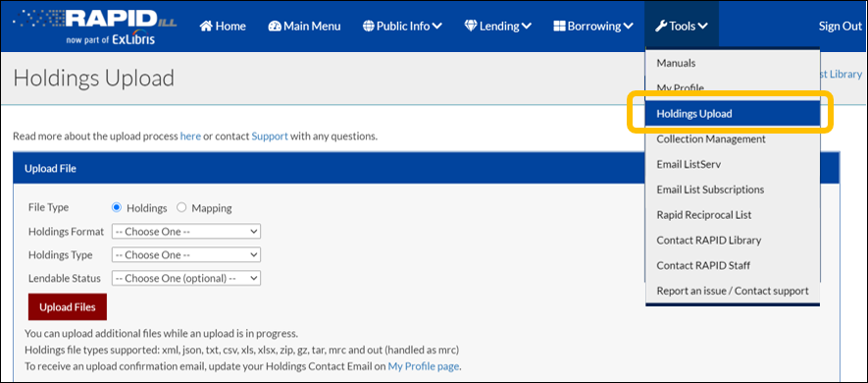Open the My Profile page link
Viewport: 868px width, 383px height.
pyautogui.click(x=424, y=366)
